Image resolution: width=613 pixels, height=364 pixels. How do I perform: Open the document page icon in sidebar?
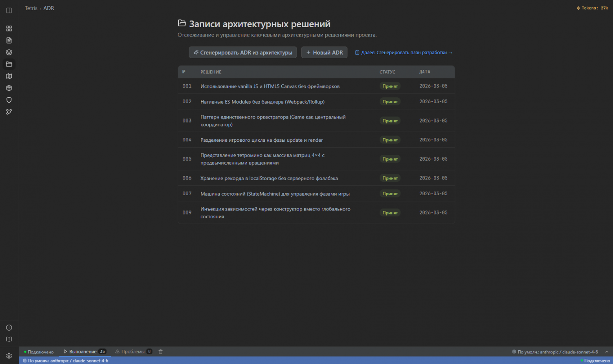pyautogui.click(x=9, y=40)
